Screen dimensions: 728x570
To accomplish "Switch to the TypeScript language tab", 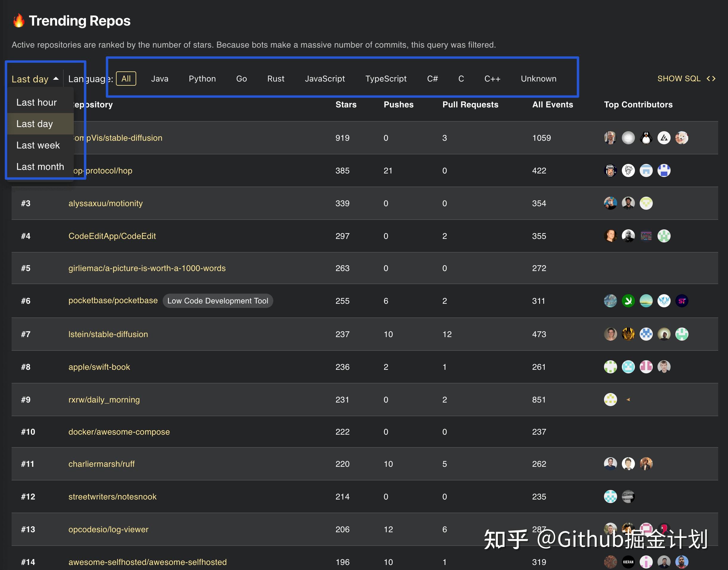I will (386, 79).
